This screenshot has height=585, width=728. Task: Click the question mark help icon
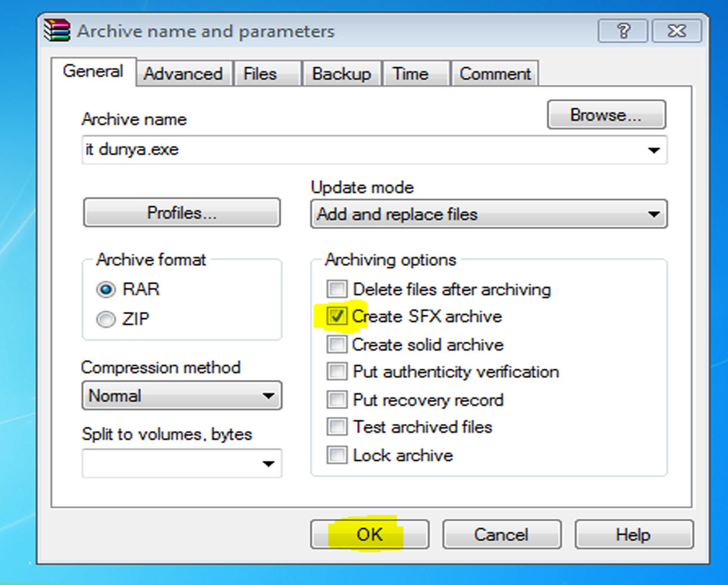(623, 30)
